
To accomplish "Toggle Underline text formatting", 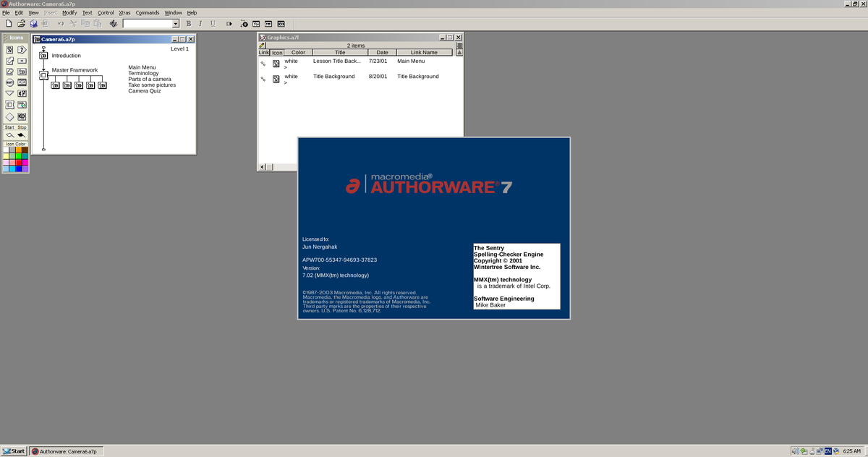I will coord(213,23).
